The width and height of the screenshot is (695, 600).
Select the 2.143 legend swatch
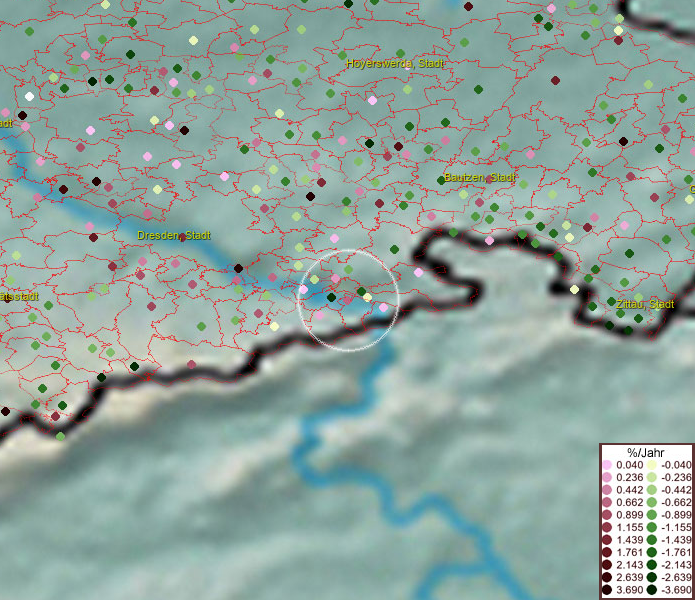tap(607, 565)
